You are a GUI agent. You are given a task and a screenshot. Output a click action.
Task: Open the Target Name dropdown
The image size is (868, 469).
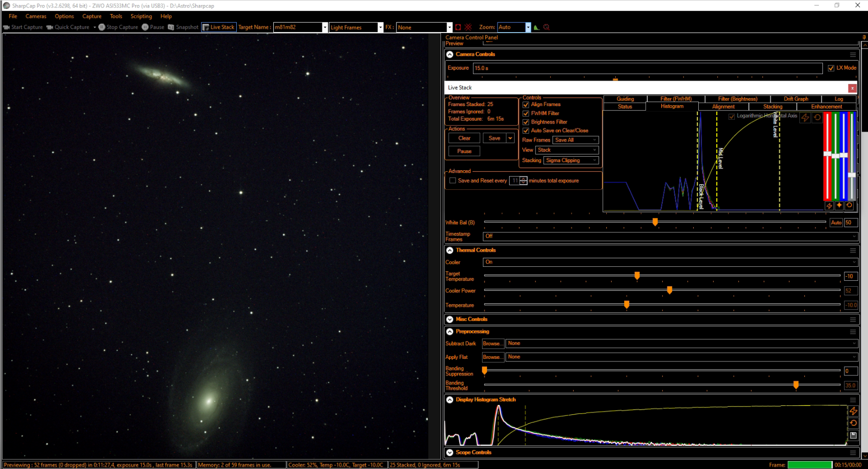click(x=325, y=28)
